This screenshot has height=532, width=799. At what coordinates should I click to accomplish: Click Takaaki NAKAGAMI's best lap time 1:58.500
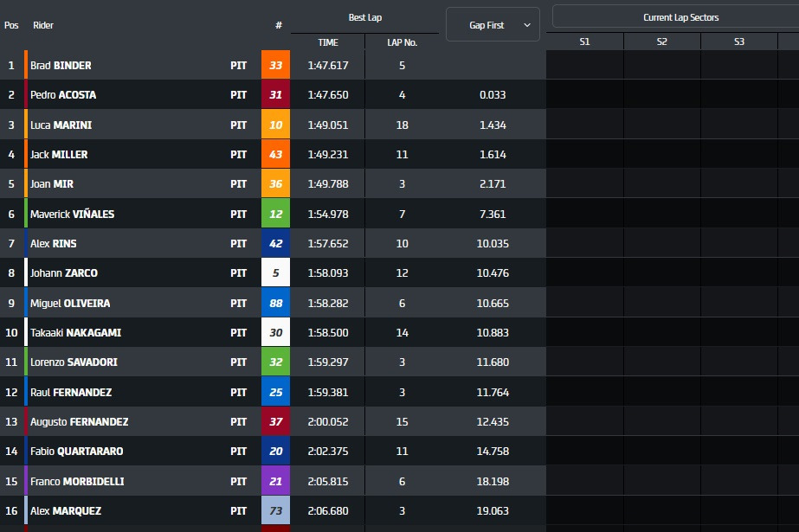point(327,333)
